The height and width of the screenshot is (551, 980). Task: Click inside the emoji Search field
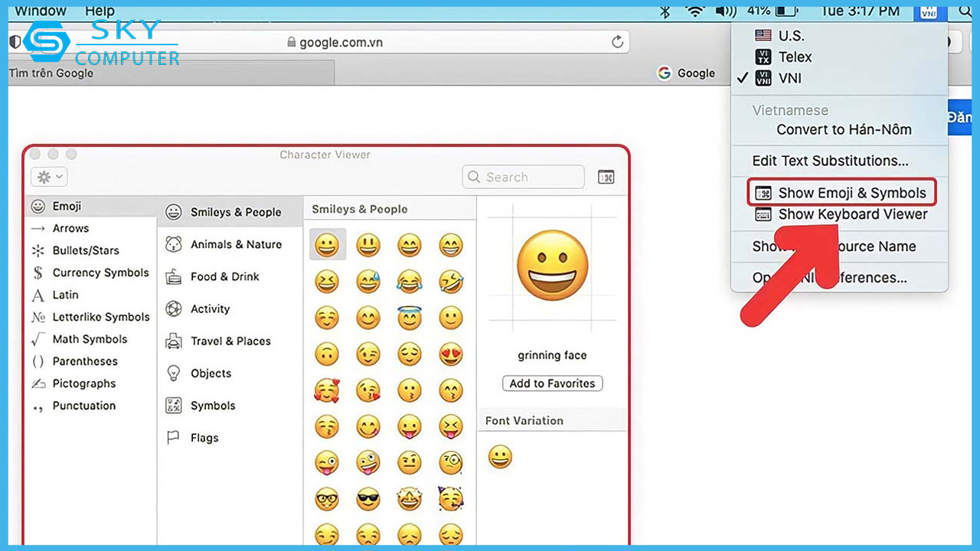[x=523, y=177]
